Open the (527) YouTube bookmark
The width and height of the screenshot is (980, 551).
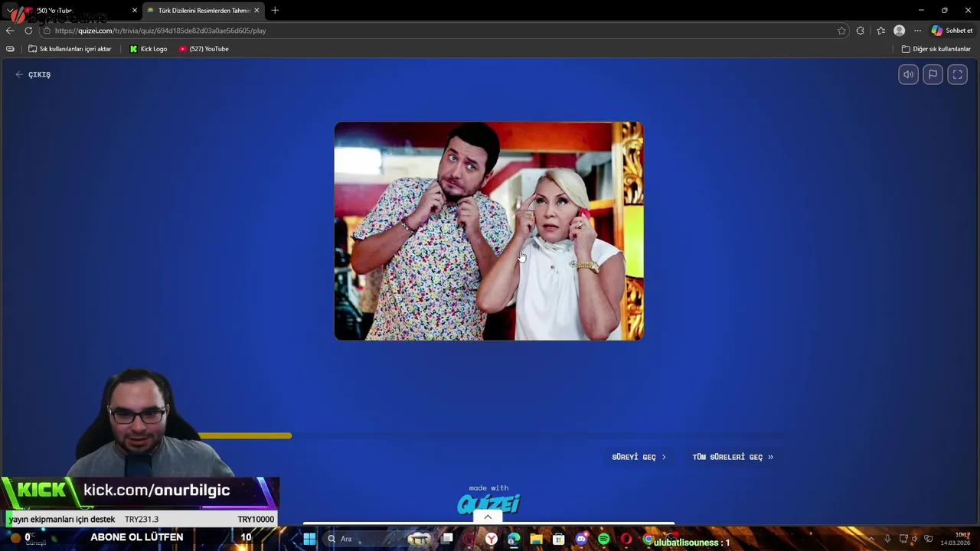tap(204, 49)
